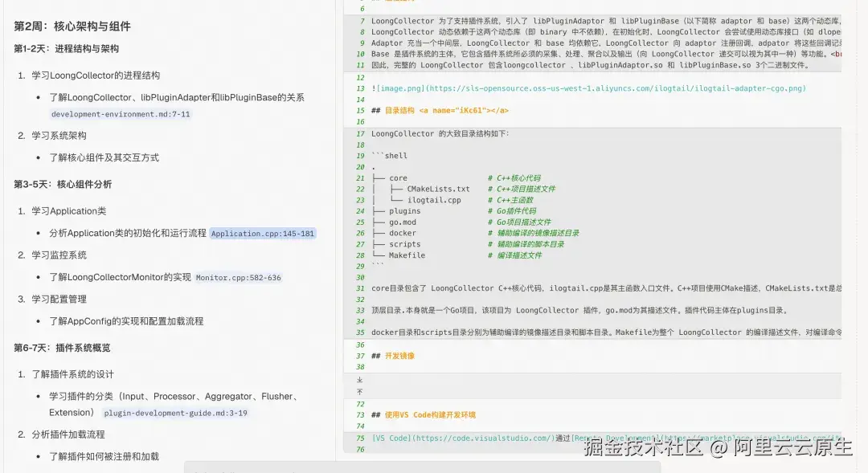Click heading 第2周：核心架构与组件
The height and width of the screenshot is (473, 868).
(x=72, y=27)
